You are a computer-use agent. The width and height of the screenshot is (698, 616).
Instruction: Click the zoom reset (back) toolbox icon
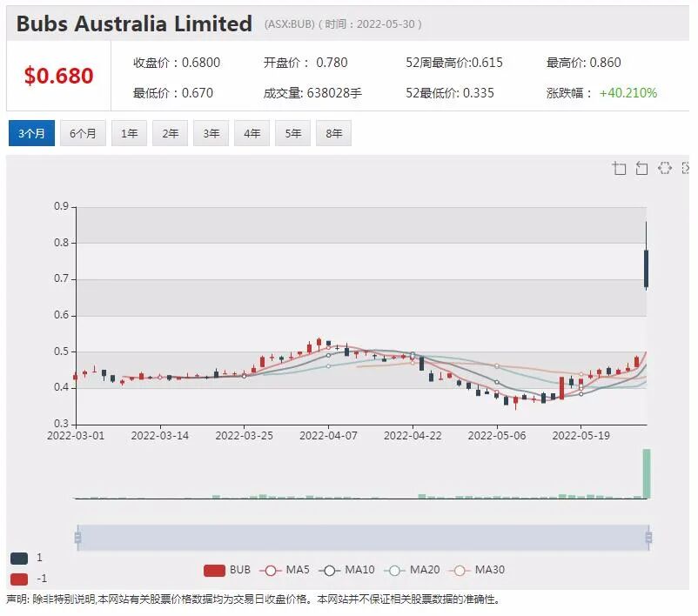[641, 168]
